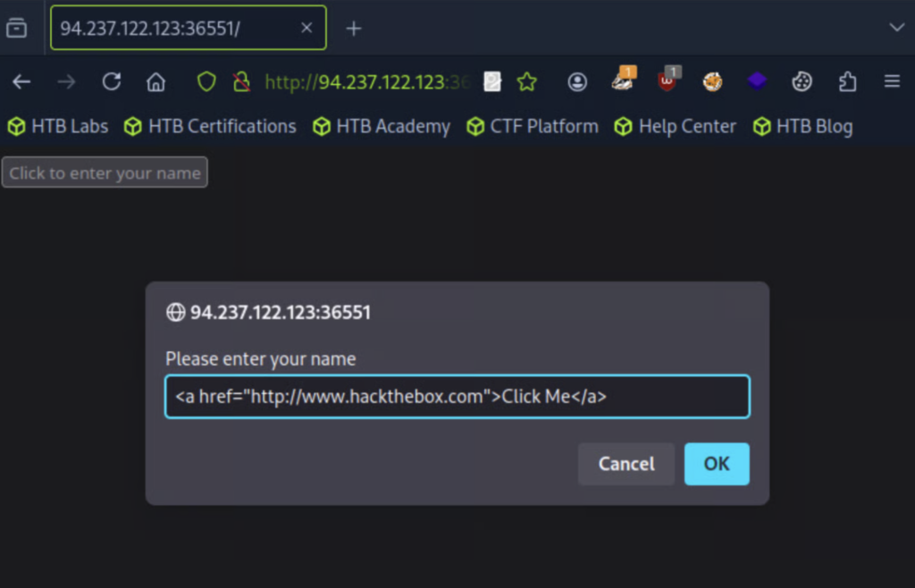View the insecure connection padlock details
The image size is (915, 588).
click(x=241, y=81)
